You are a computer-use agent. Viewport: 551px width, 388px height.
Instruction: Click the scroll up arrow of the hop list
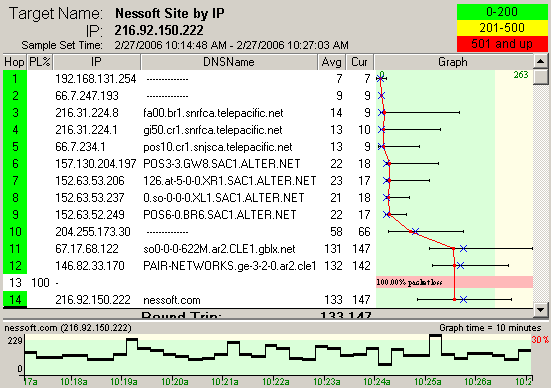pos(541,62)
